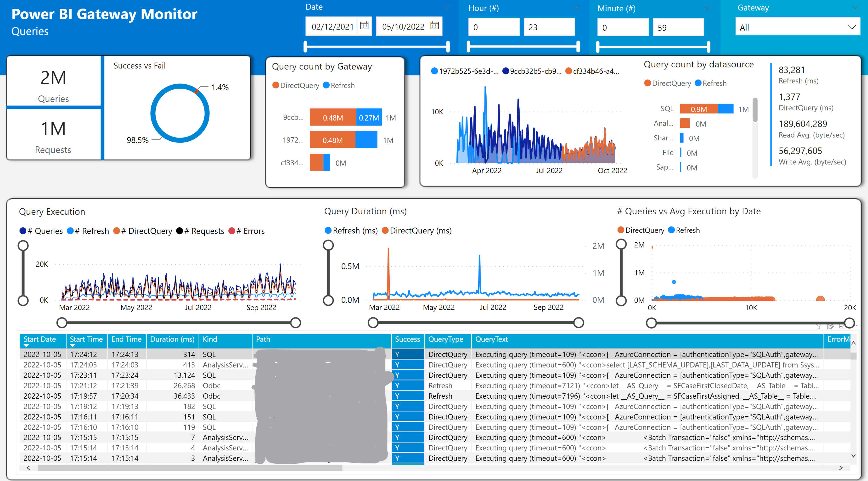The height and width of the screenshot is (481, 868).
Task: Open the Gateway All dropdown
Action: [x=797, y=27]
